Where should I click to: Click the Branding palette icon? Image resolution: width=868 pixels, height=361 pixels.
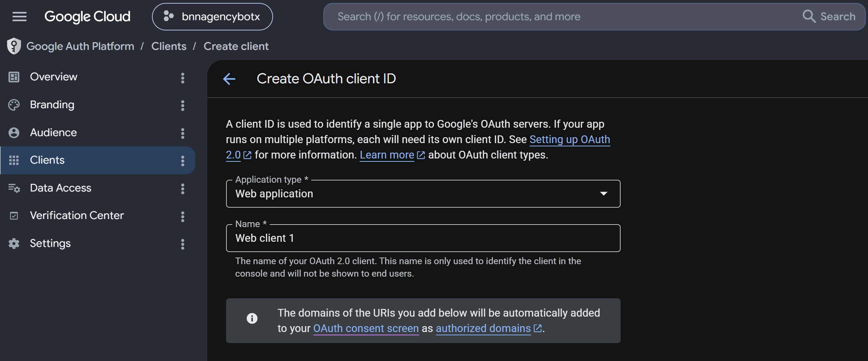(14, 105)
